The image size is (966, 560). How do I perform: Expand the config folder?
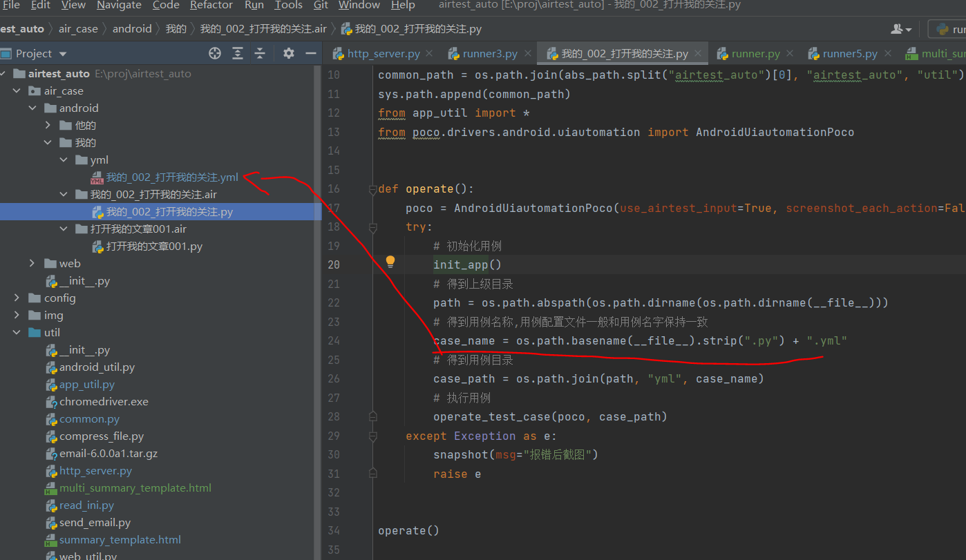tap(17, 298)
